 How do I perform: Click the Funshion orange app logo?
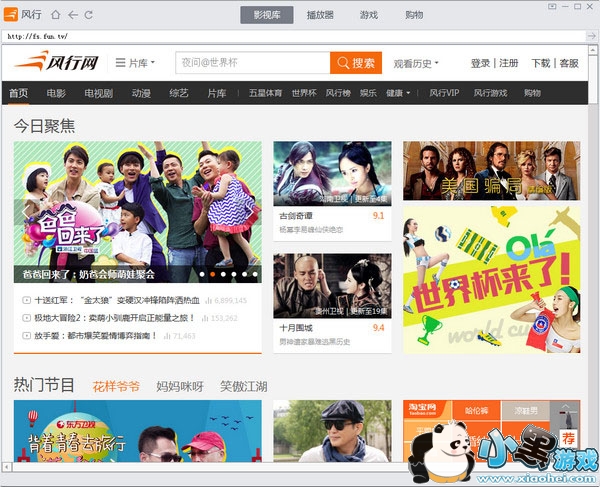click(x=11, y=15)
